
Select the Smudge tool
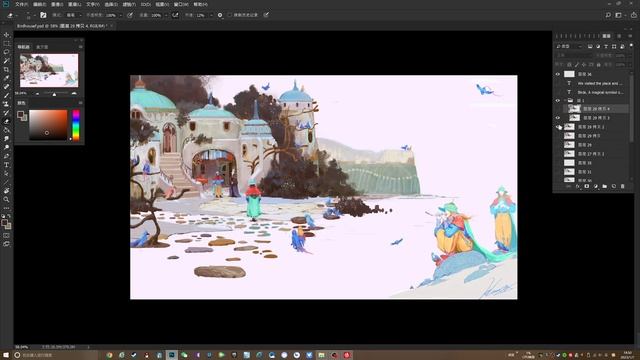(6, 139)
